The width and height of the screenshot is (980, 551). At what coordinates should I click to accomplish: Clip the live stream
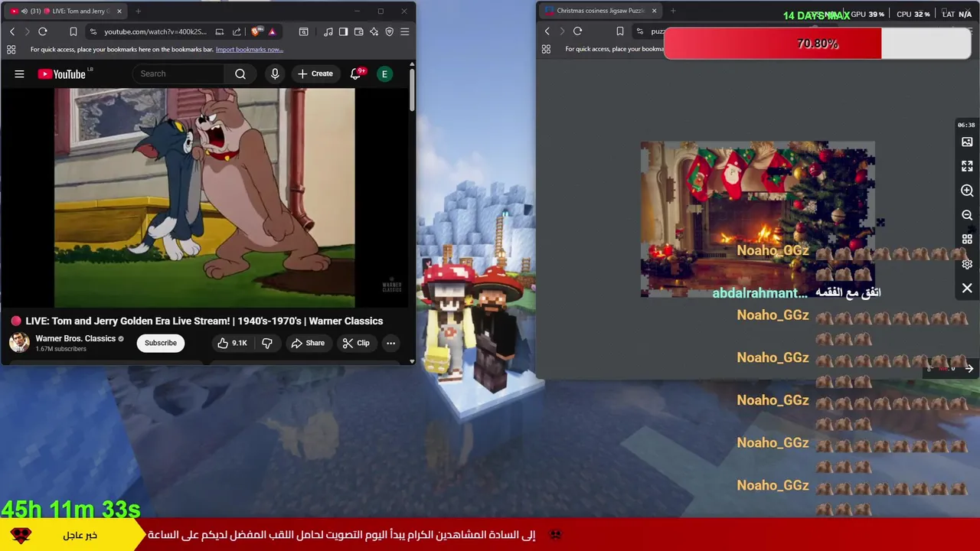[356, 343]
